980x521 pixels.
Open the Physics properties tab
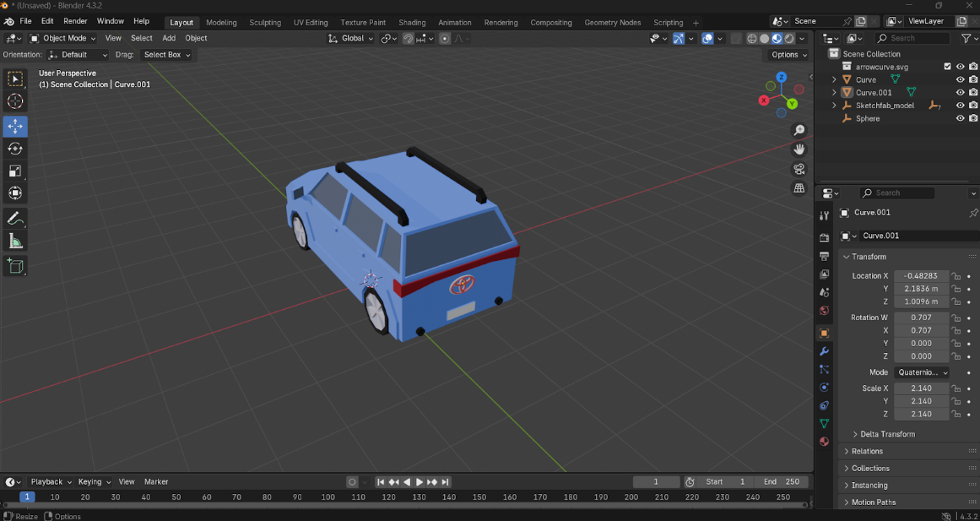click(x=825, y=387)
